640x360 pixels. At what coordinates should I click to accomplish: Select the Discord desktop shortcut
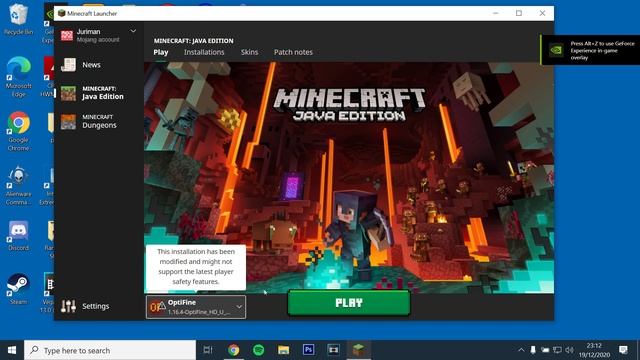click(x=18, y=236)
